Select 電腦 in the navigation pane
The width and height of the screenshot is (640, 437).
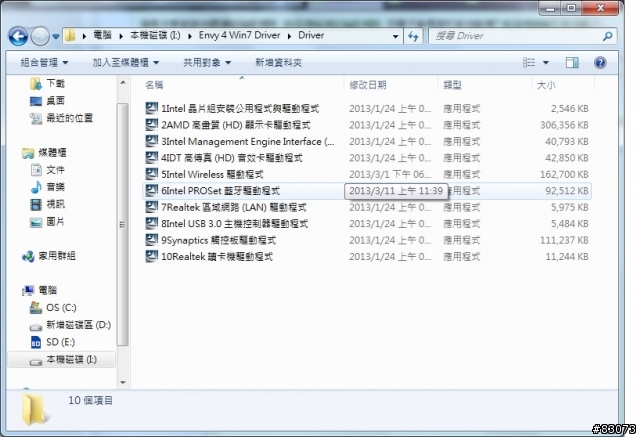(x=39, y=290)
